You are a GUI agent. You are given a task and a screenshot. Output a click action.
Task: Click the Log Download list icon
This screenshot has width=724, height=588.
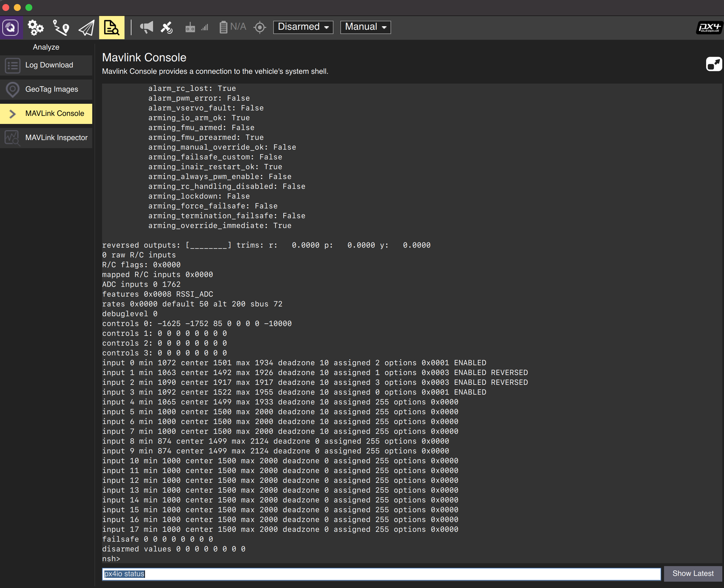(12, 65)
